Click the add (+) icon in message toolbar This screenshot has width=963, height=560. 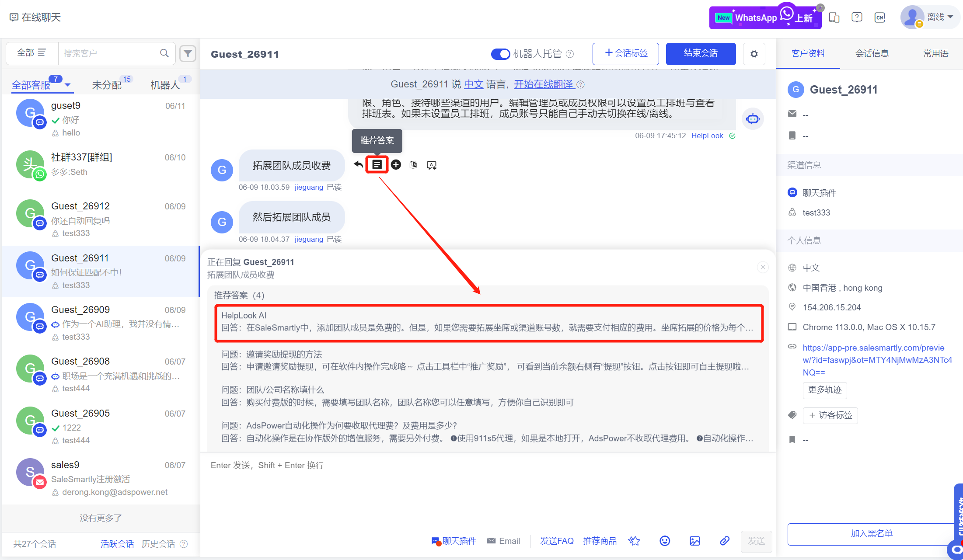pyautogui.click(x=395, y=165)
